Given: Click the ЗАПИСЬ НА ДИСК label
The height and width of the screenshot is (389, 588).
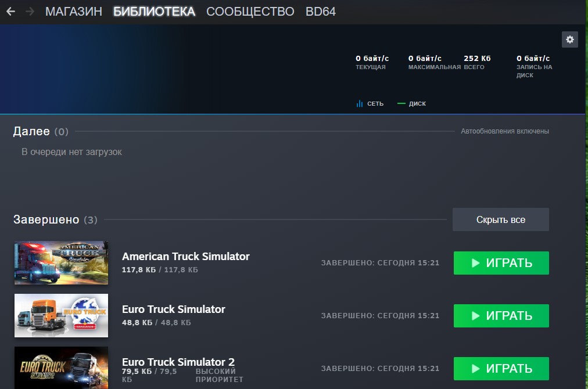Looking at the screenshot, I should [x=534, y=71].
